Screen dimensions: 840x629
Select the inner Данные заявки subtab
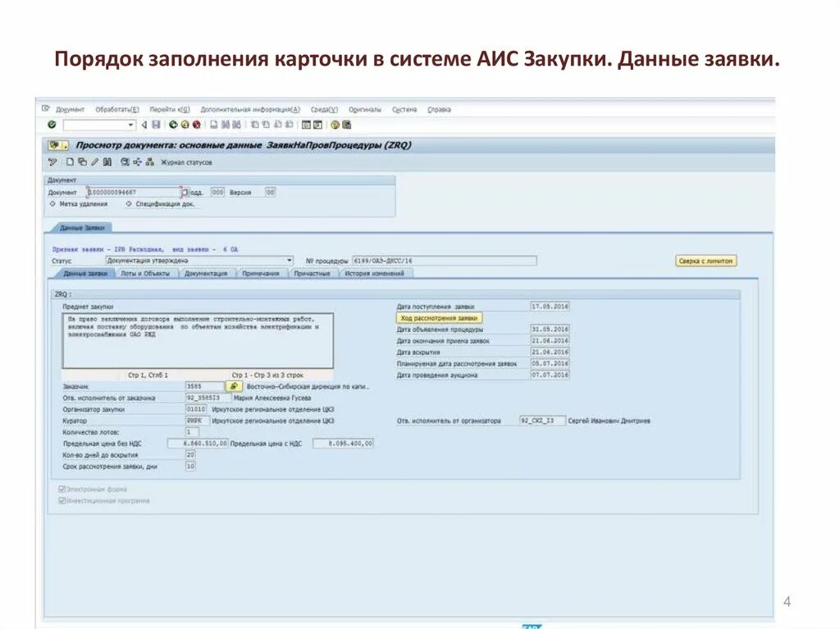point(85,273)
